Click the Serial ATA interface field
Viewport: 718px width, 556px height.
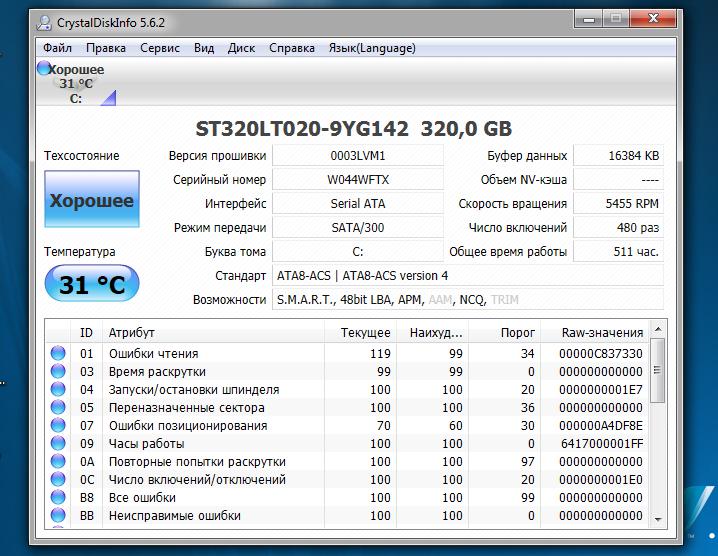(x=358, y=204)
